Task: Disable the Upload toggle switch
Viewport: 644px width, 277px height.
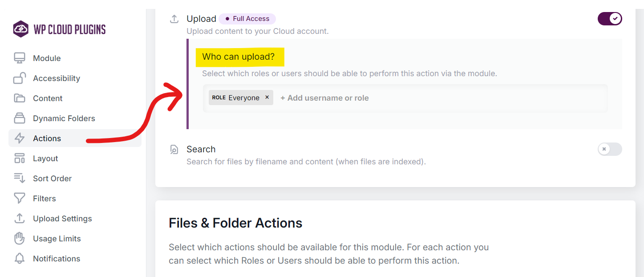Action: [x=609, y=19]
